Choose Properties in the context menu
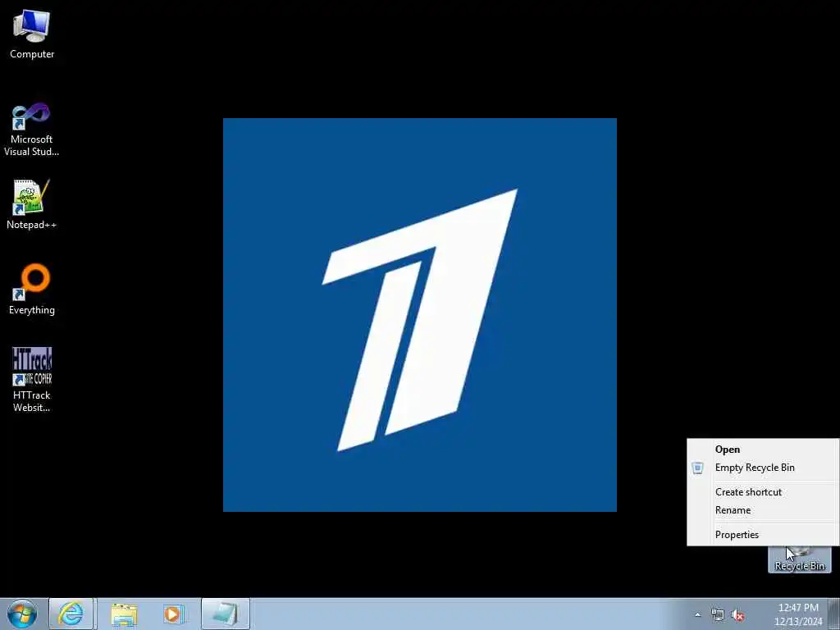 [763, 535]
